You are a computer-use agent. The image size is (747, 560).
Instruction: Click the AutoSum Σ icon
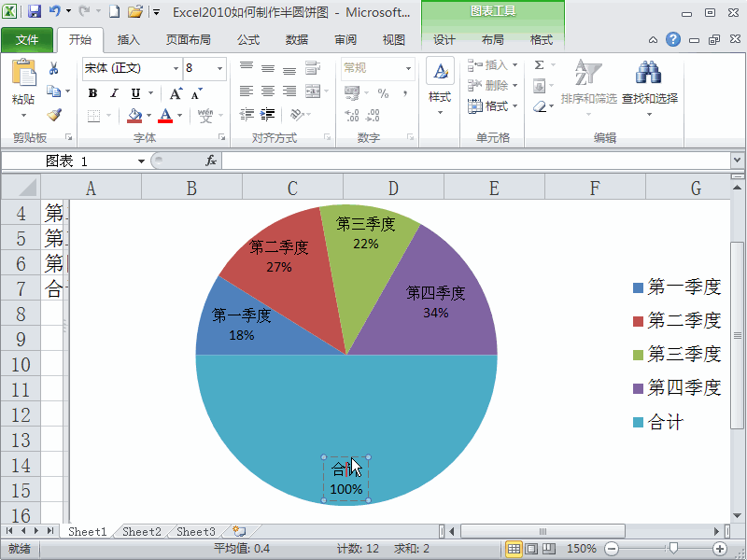pos(540,63)
